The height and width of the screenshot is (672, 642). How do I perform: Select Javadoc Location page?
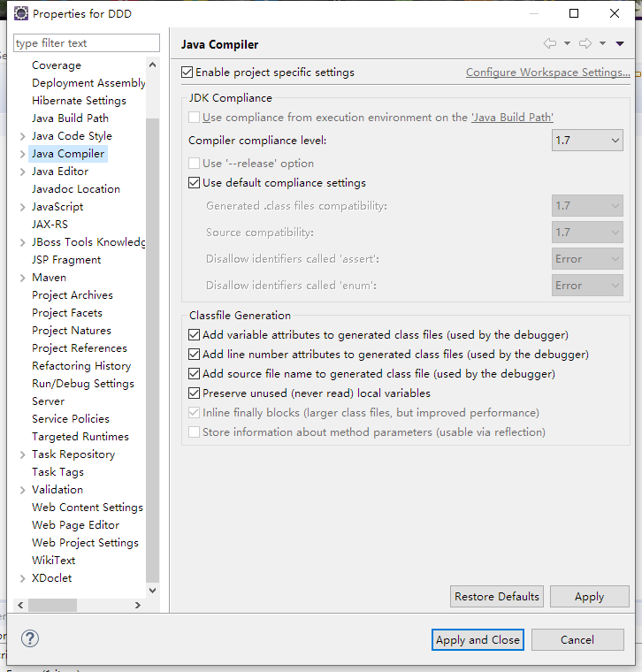point(76,189)
